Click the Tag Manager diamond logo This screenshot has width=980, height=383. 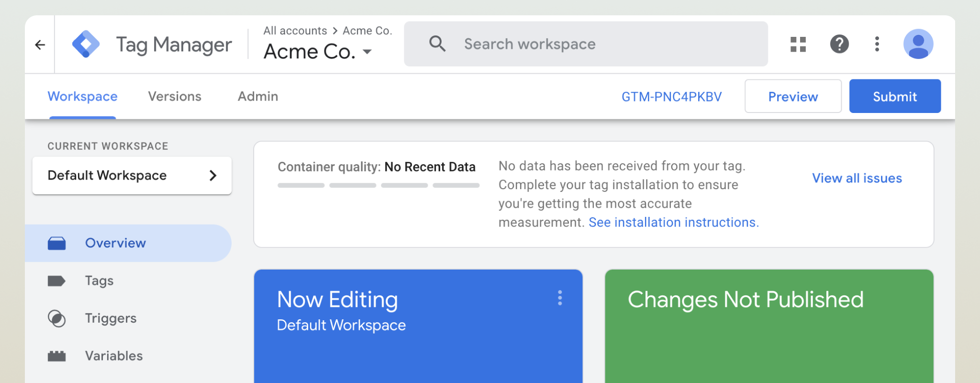[86, 44]
